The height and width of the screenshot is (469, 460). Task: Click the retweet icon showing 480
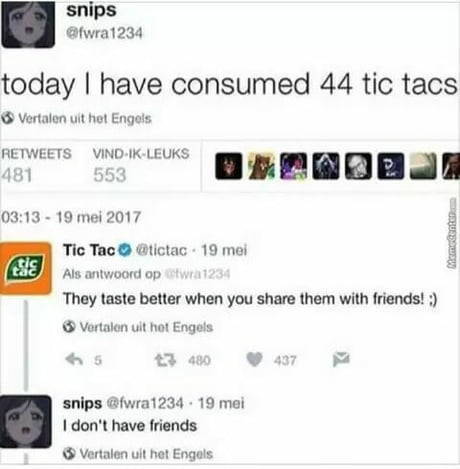(x=165, y=360)
